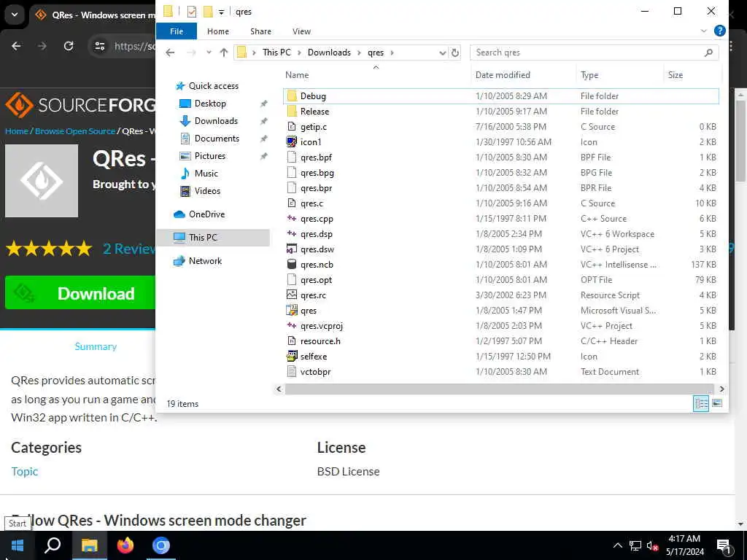Open Windows Search on the taskbar

tap(53, 545)
